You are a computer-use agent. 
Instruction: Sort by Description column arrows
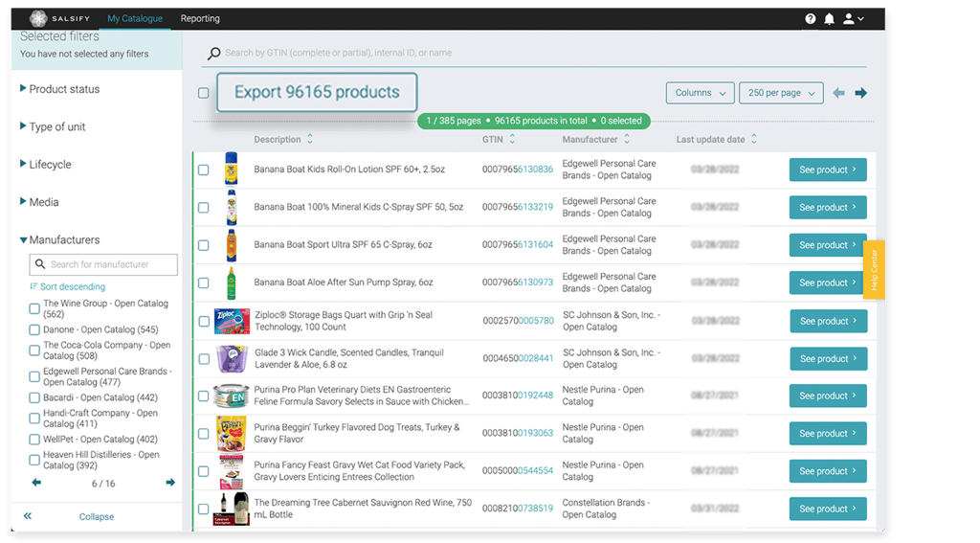pos(310,139)
